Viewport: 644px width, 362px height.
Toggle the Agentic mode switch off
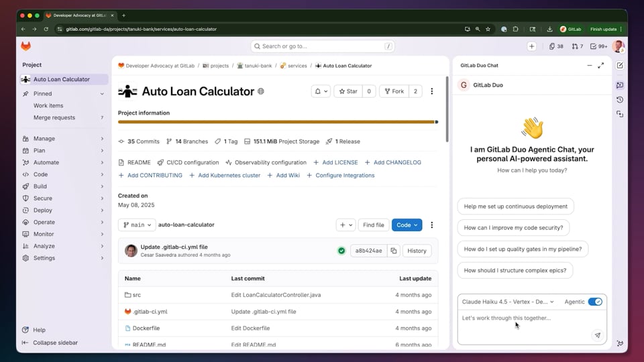tap(595, 302)
